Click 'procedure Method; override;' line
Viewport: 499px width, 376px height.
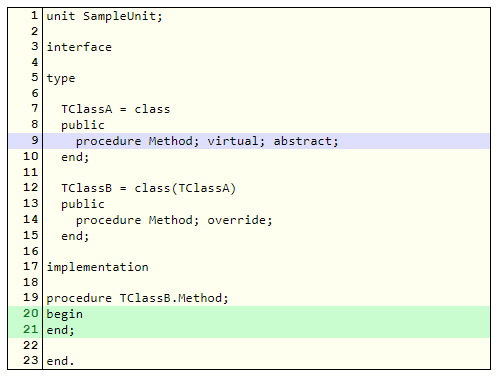point(174,220)
